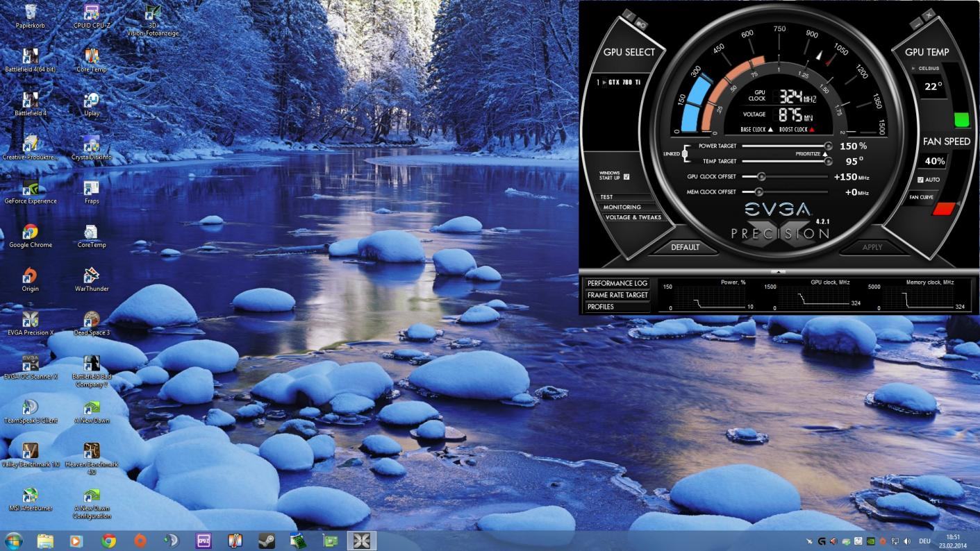Click the Apply button
Viewport: 980px width, 551px height.
pos(872,247)
